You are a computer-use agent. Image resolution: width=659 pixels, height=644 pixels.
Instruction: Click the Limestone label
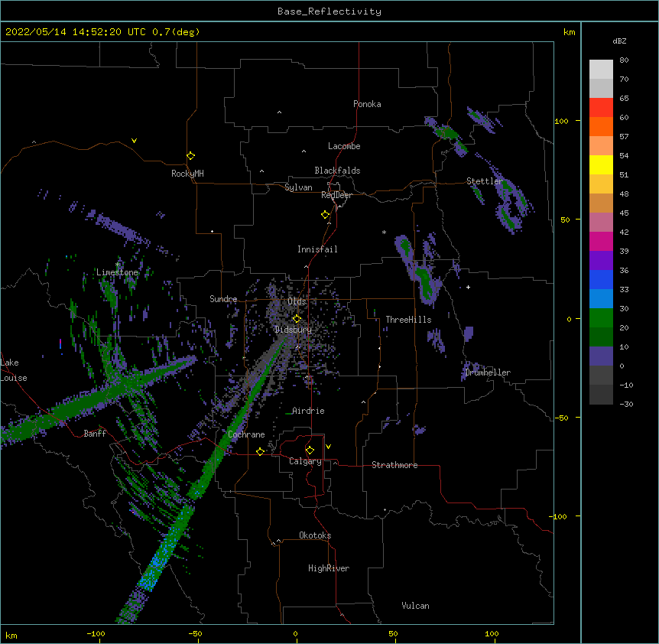pos(117,272)
